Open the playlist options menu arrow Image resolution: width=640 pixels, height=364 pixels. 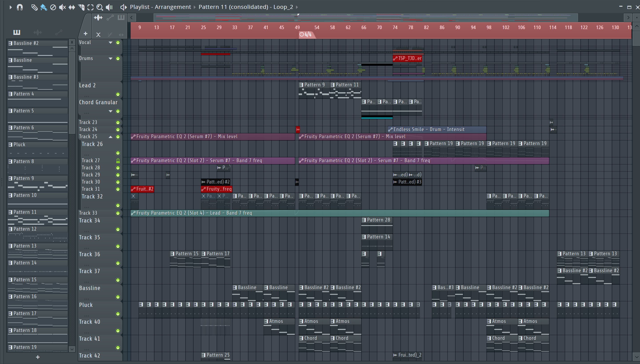(10, 7)
